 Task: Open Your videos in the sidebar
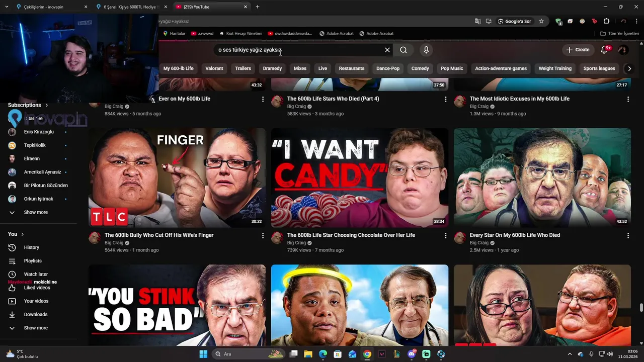[x=36, y=301]
